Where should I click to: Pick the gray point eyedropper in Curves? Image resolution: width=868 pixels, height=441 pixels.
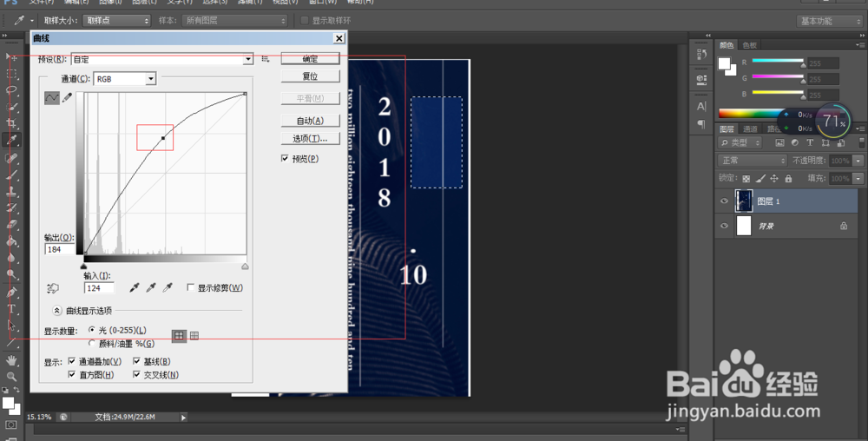pos(150,287)
